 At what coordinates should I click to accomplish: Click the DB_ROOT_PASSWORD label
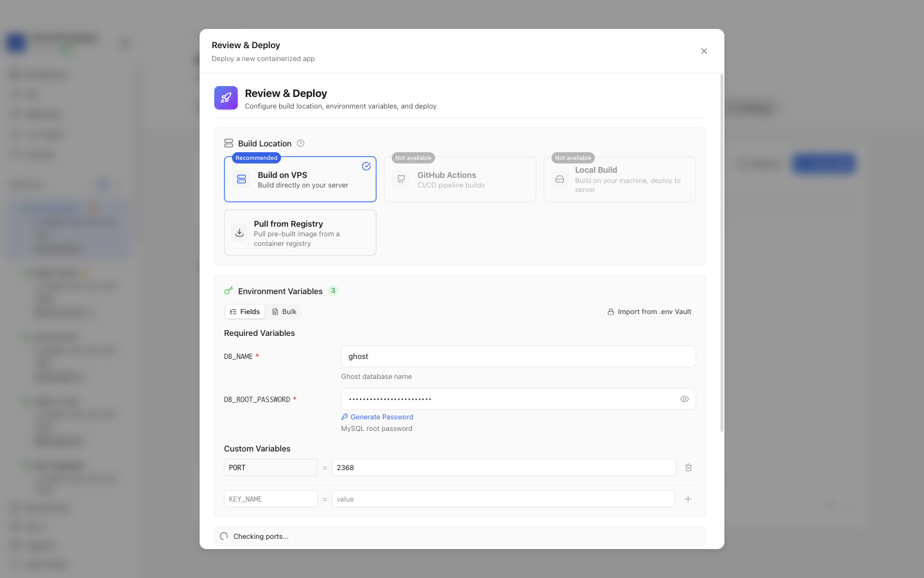(257, 399)
